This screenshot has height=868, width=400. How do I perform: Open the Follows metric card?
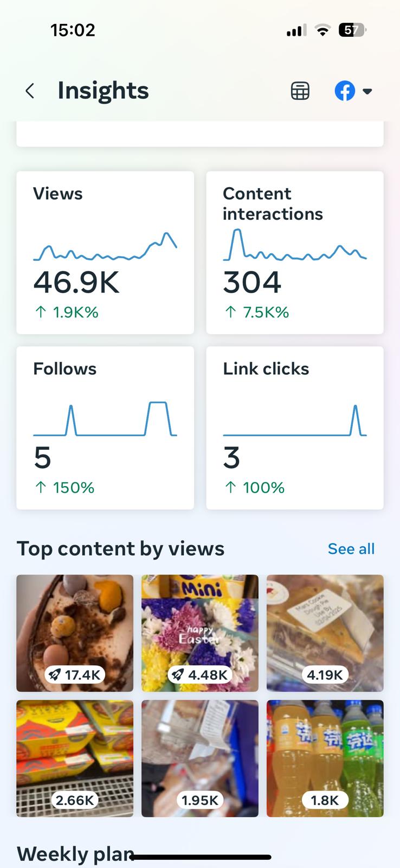pos(105,427)
